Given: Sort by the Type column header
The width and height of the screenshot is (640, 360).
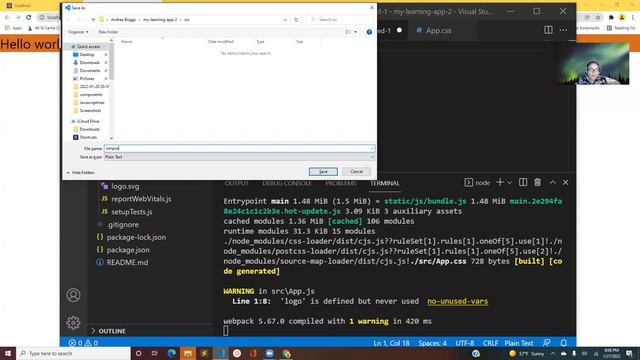Looking at the screenshot, I should pyautogui.click(x=260, y=42).
